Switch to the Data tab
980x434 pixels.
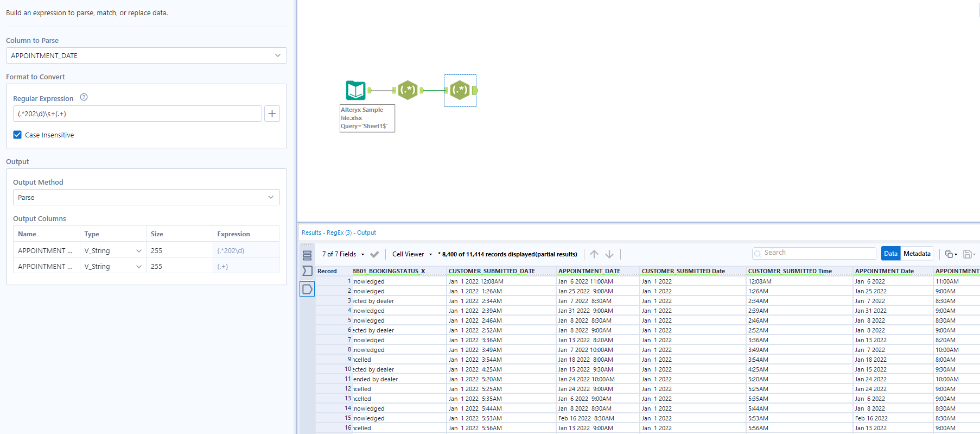coord(890,254)
